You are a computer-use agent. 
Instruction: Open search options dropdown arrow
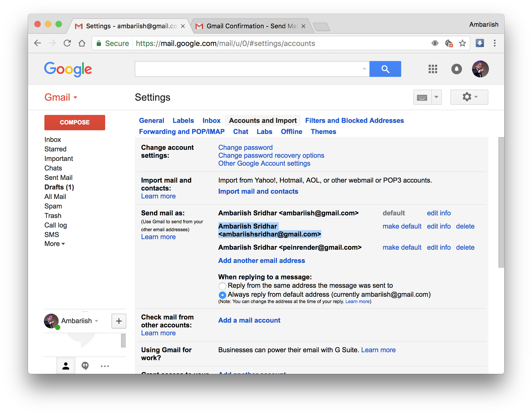coord(364,69)
